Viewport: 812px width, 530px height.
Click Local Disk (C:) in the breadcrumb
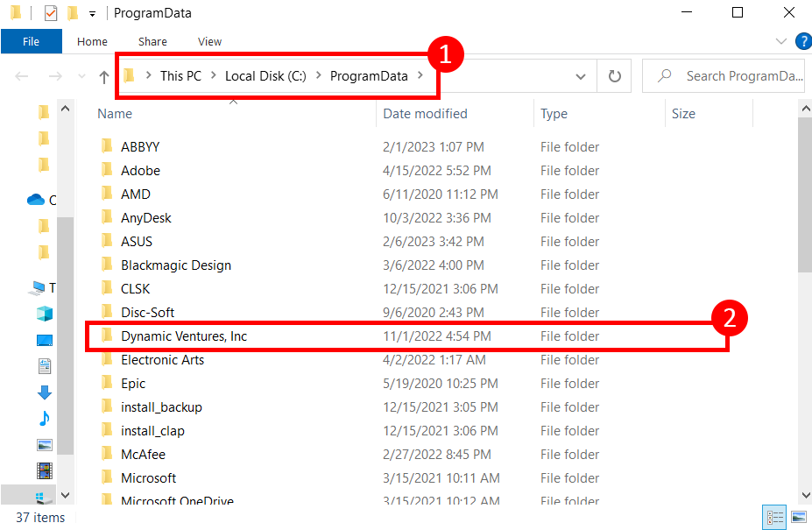[265, 76]
